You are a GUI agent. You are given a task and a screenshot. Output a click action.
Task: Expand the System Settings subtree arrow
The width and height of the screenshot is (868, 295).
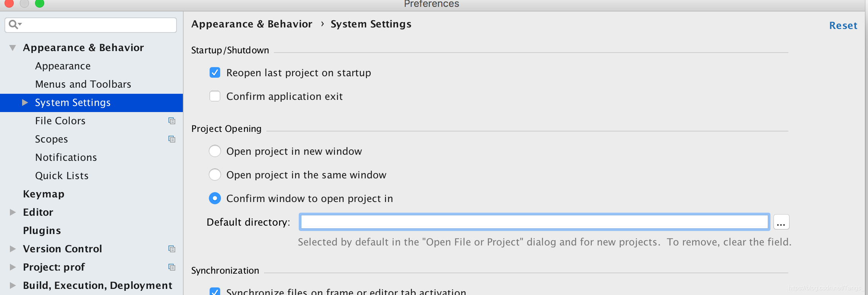(x=25, y=103)
